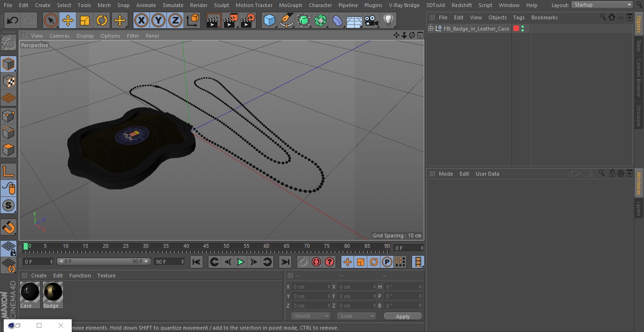Open the viewport Display menu
The height and width of the screenshot is (332, 644).
(x=85, y=36)
